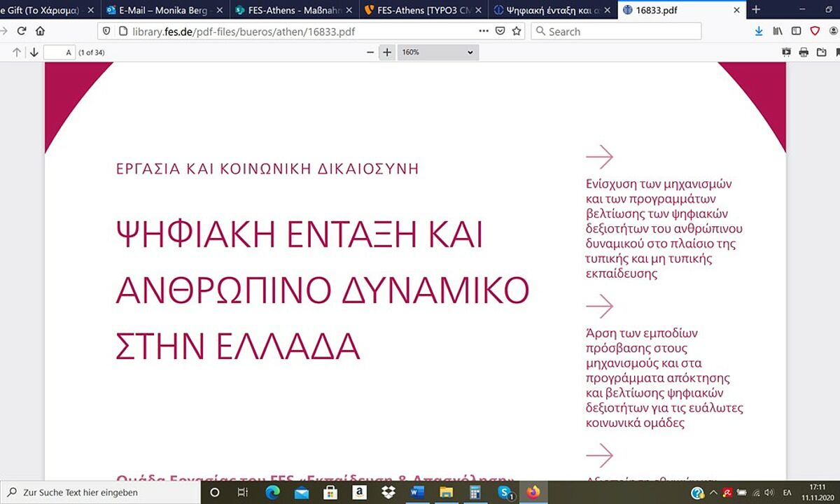Click the PDF zoom out minus button
This screenshot has height=504, width=840.
pyautogui.click(x=370, y=52)
